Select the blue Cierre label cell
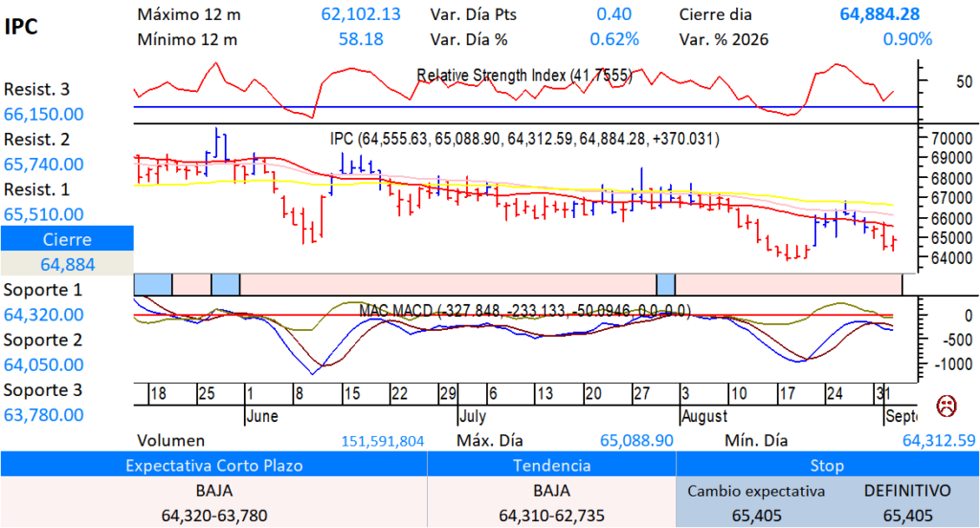Image resolution: width=980 pixels, height=528 pixels. [x=67, y=239]
